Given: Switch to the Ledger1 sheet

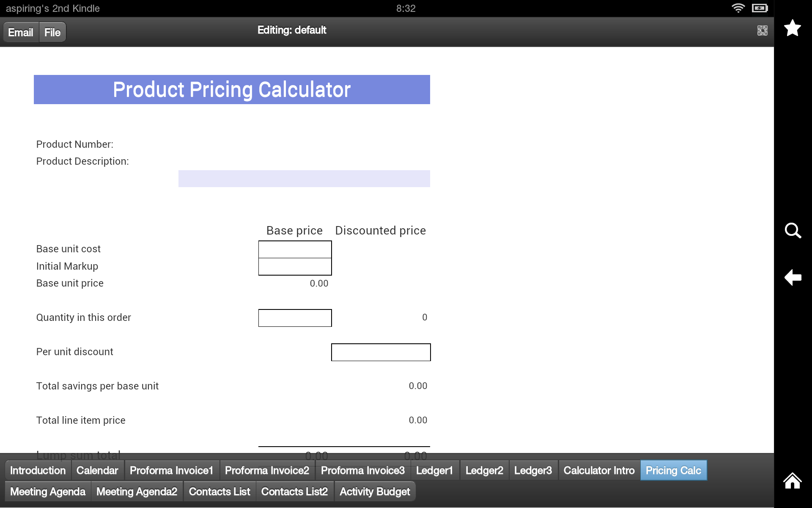Looking at the screenshot, I should click(x=434, y=470).
